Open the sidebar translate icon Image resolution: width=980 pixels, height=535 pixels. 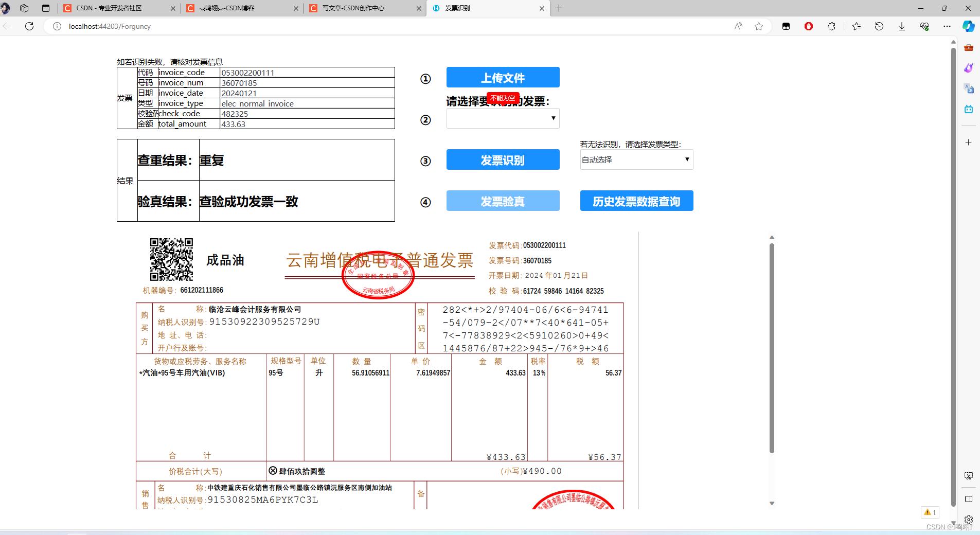point(969,88)
